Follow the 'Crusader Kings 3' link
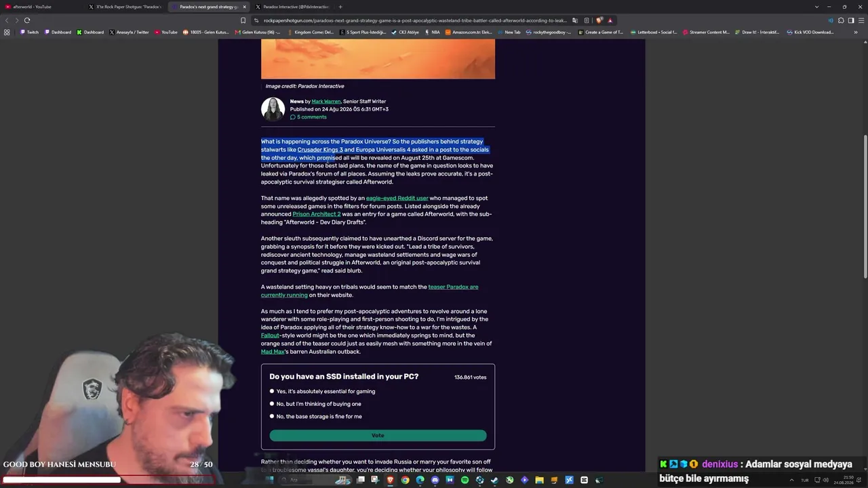The height and width of the screenshot is (488, 868). tap(320, 150)
